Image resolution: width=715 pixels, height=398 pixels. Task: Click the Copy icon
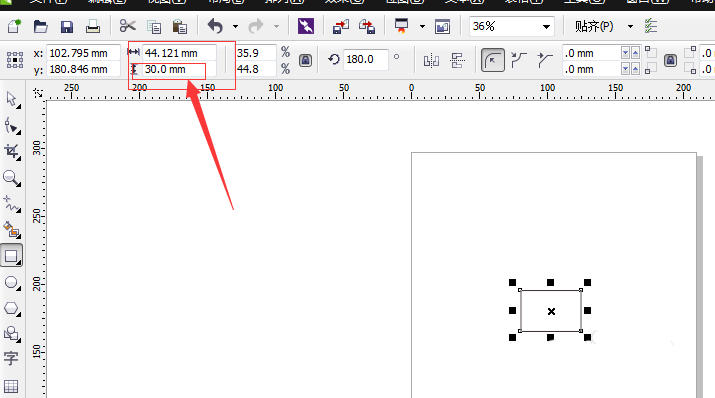coord(154,27)
